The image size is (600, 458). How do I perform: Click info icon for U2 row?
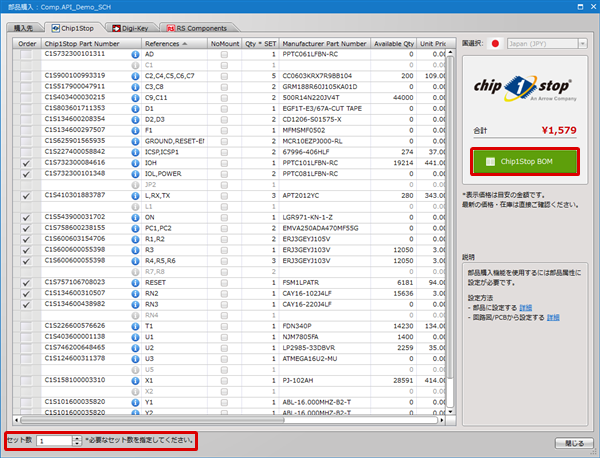(135, 348)
